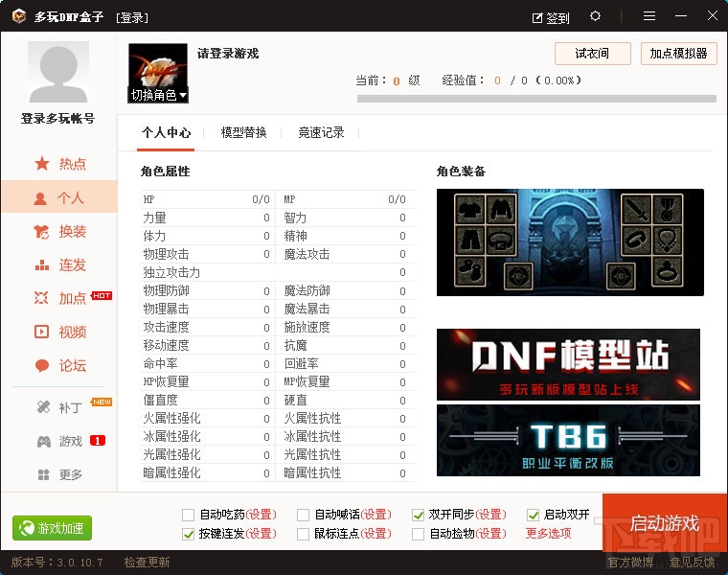Click the necklace equipment slot

click(x=668, y=241)
